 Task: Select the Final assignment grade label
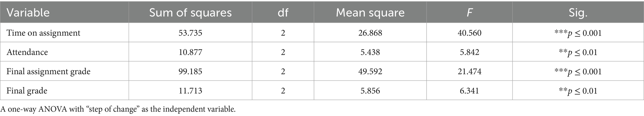tap(48, 72)
